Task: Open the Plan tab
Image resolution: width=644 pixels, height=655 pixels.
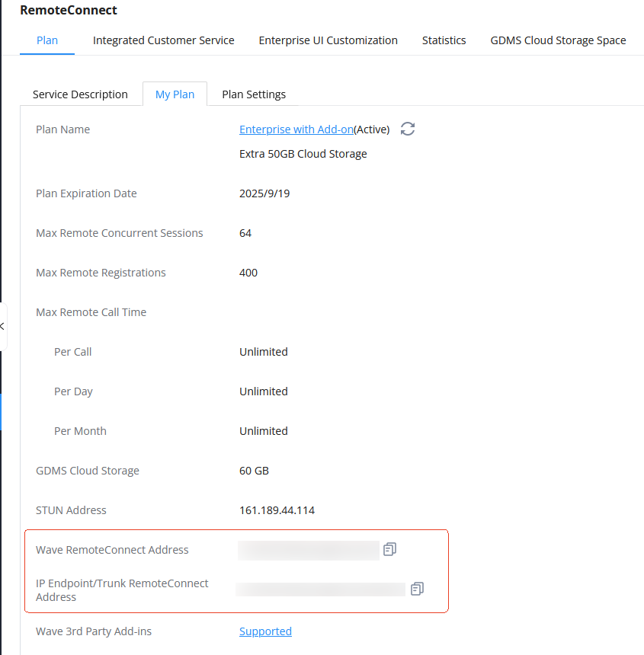Action: point(47,40)
